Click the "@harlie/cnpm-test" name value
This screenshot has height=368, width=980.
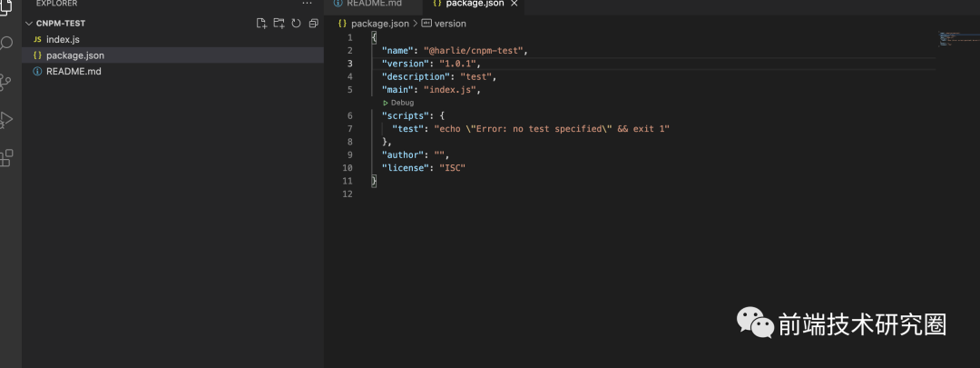coord(473,51)
